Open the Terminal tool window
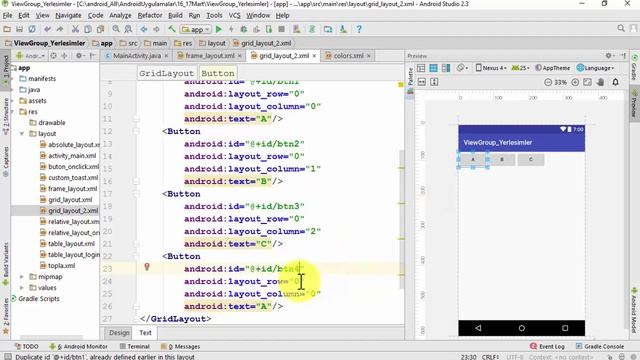The image size is (640, 360). coord(135,347)
